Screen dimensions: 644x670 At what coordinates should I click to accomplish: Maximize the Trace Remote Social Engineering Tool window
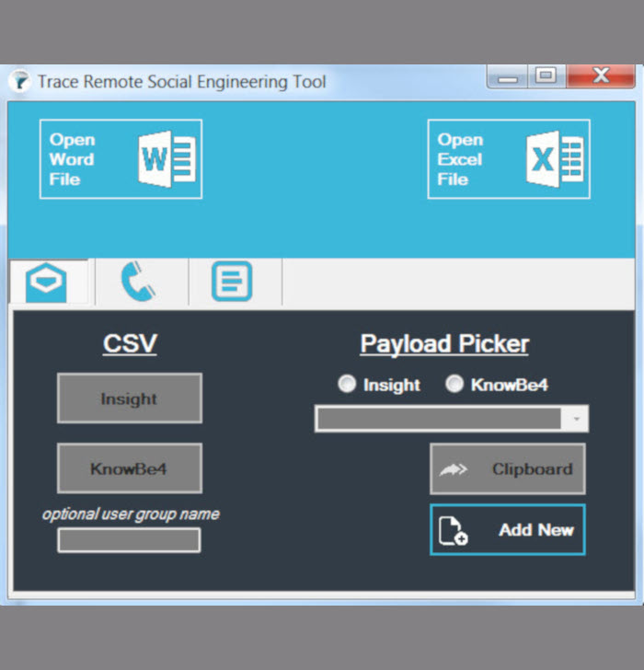point(546,77)
